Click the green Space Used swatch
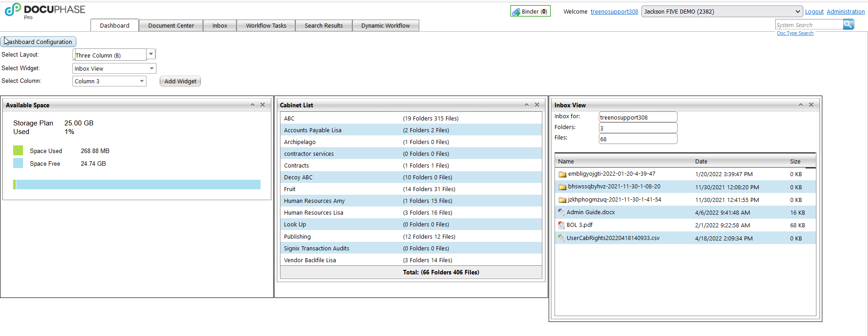 (x=18, y=150)
